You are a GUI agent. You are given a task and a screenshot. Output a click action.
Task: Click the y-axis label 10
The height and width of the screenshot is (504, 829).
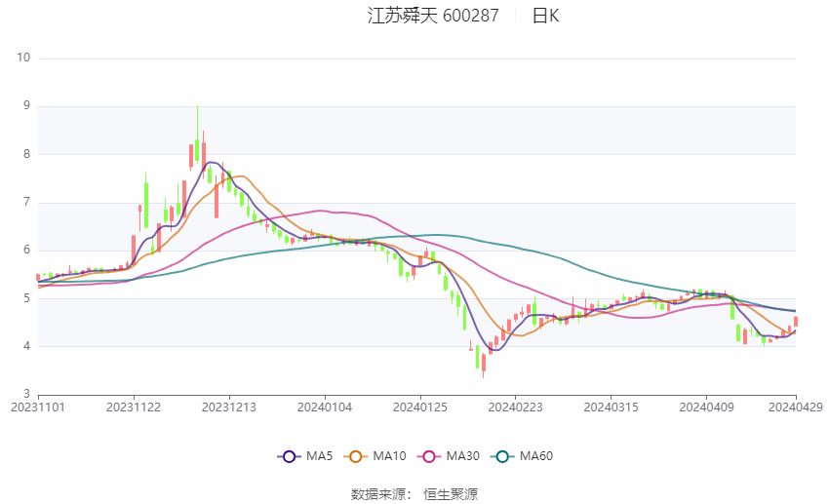pos(23,58)
